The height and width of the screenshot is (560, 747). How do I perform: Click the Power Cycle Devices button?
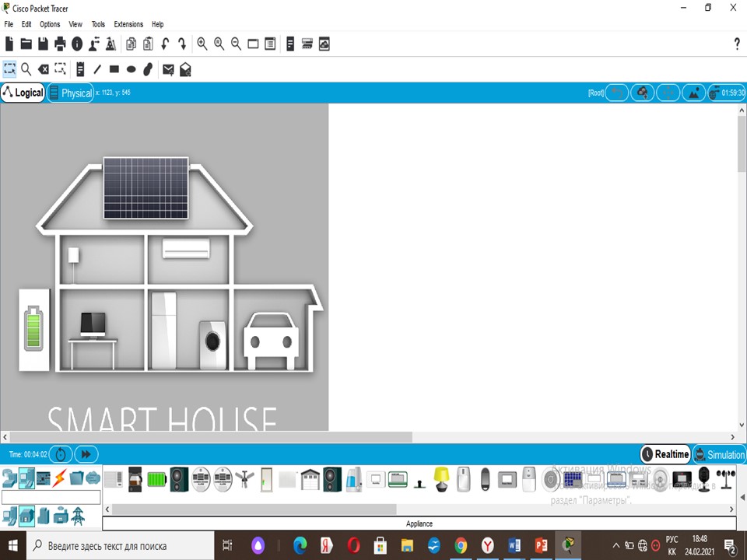61,454
